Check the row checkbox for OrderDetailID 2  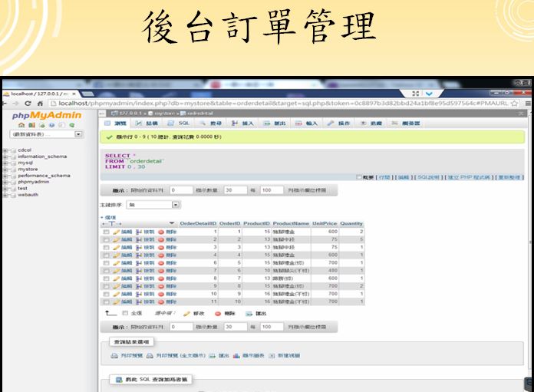click(x=106, y=239)
